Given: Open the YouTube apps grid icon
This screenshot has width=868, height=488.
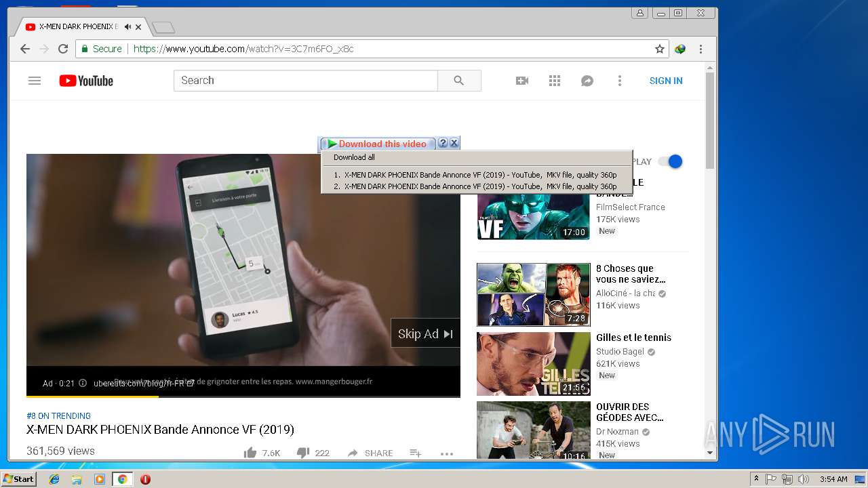Looking at the screenshot, I should pos(555,81).
